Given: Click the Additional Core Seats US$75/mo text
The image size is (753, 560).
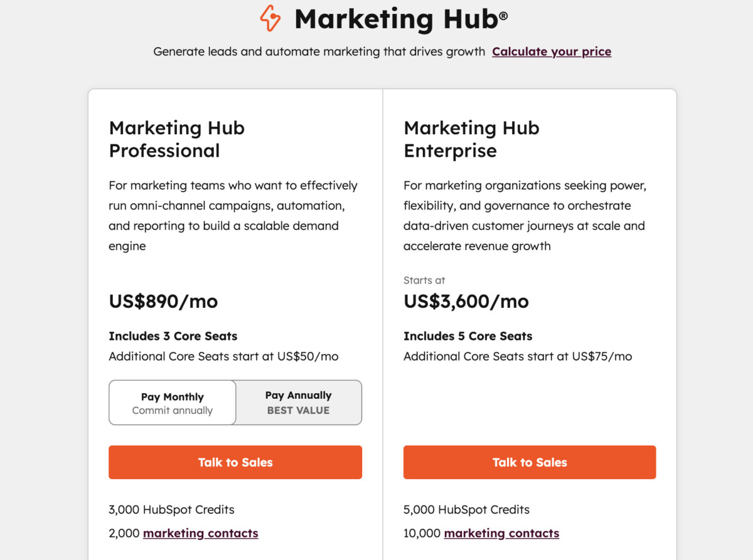Looking at the screenshot, I should pos(518,356).
